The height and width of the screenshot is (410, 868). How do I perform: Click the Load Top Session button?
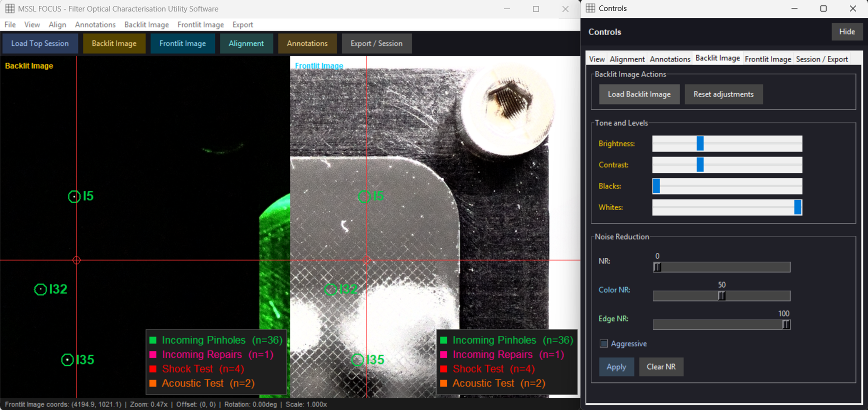(40, 43)
